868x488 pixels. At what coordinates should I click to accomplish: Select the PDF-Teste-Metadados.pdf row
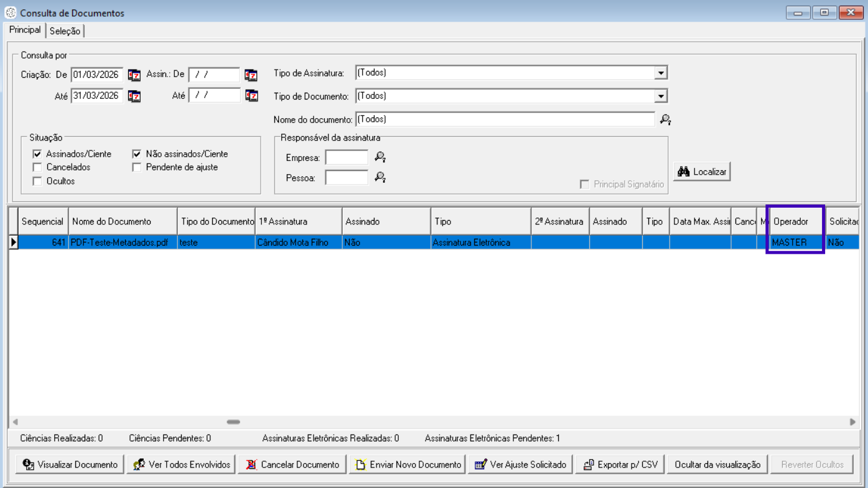click(x=123, y=242)
